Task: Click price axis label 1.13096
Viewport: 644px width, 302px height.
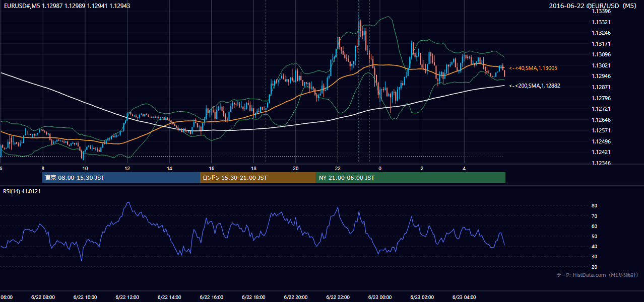Action: (x=601, y=54)
